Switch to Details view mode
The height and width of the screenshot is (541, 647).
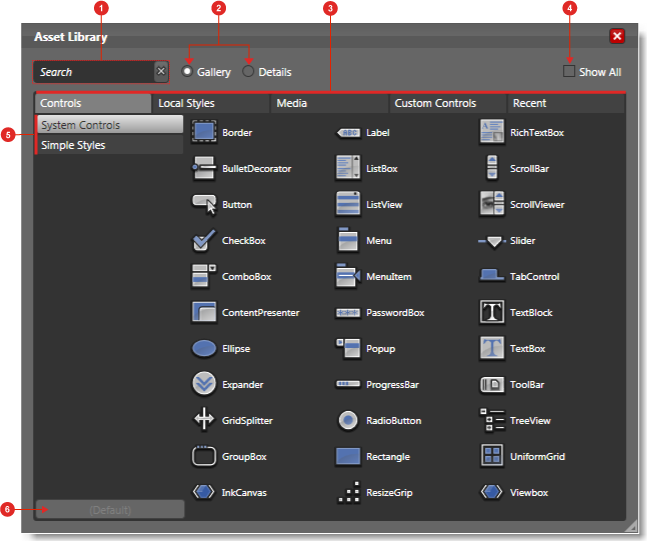248,71
